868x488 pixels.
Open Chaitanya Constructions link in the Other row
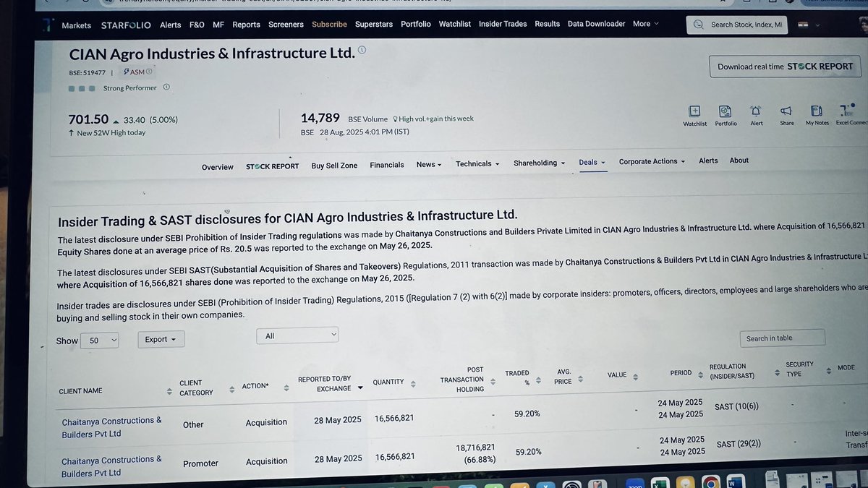pyautogui.click(x=111, y=427)
